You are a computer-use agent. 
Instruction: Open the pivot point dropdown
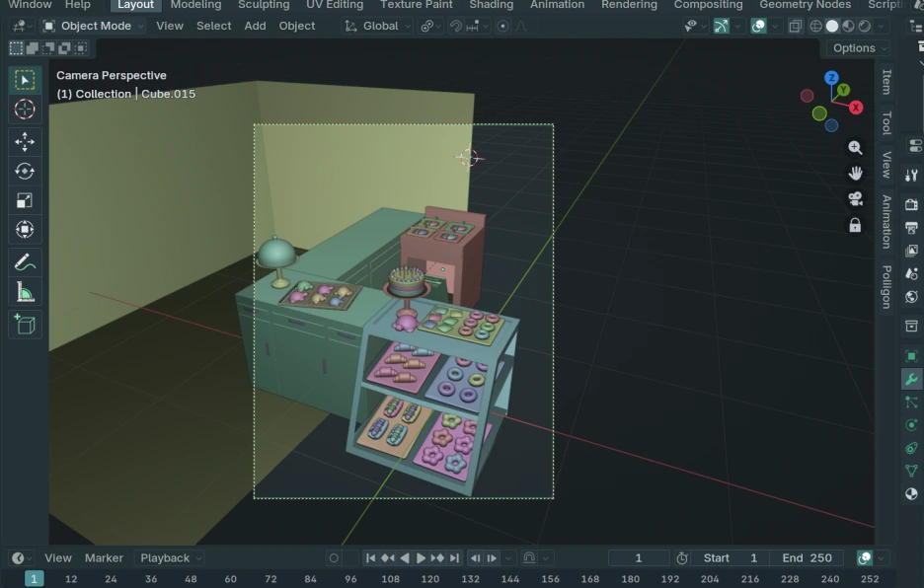[x=429, y=26]
